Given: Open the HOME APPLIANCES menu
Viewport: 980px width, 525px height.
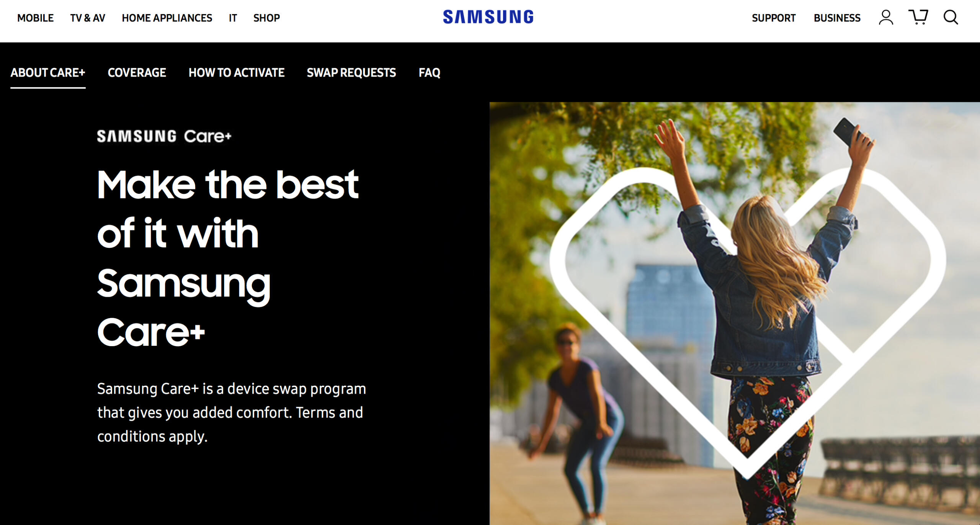Looking at the screenshot, I should click(x=167, y=18).
